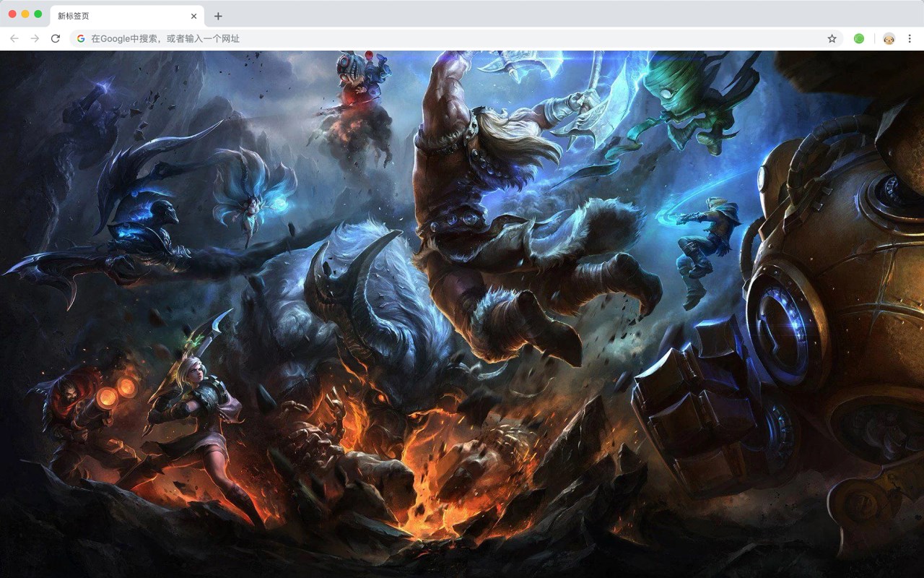
Task: Go forward to the next page
Action: point(35,38)
